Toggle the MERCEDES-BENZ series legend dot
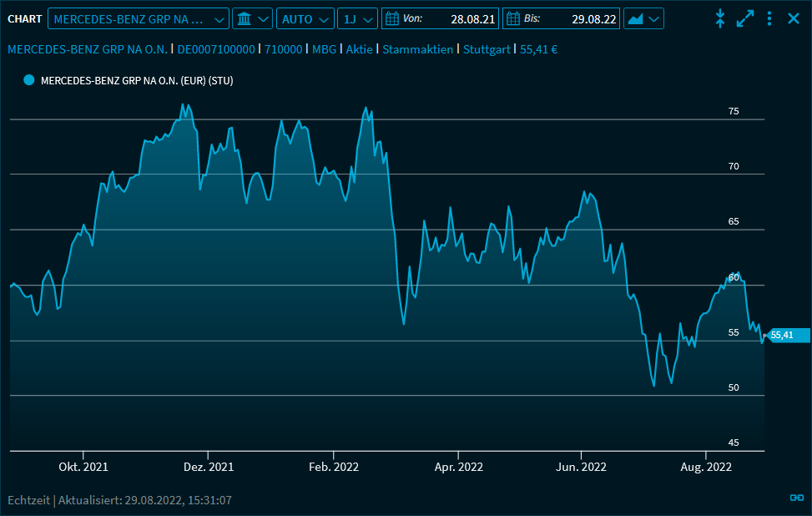Image resolution: width=812 pixels, height=516 pixels. [x=29, y=80]
